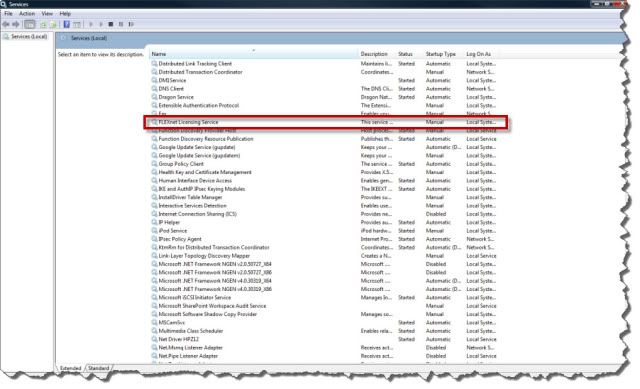
Task: Click the Pause Service toolbar icon
Action: [x=121, y=24]
